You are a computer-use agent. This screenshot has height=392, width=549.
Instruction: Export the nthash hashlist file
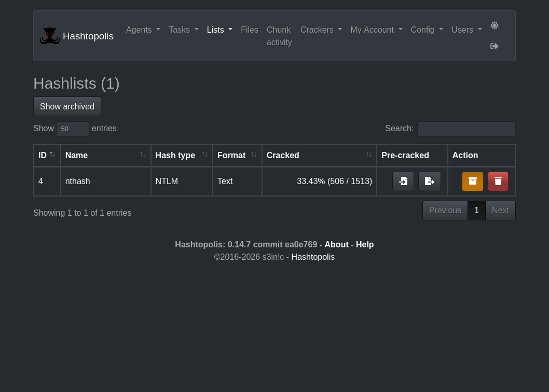tap(430, 181)
